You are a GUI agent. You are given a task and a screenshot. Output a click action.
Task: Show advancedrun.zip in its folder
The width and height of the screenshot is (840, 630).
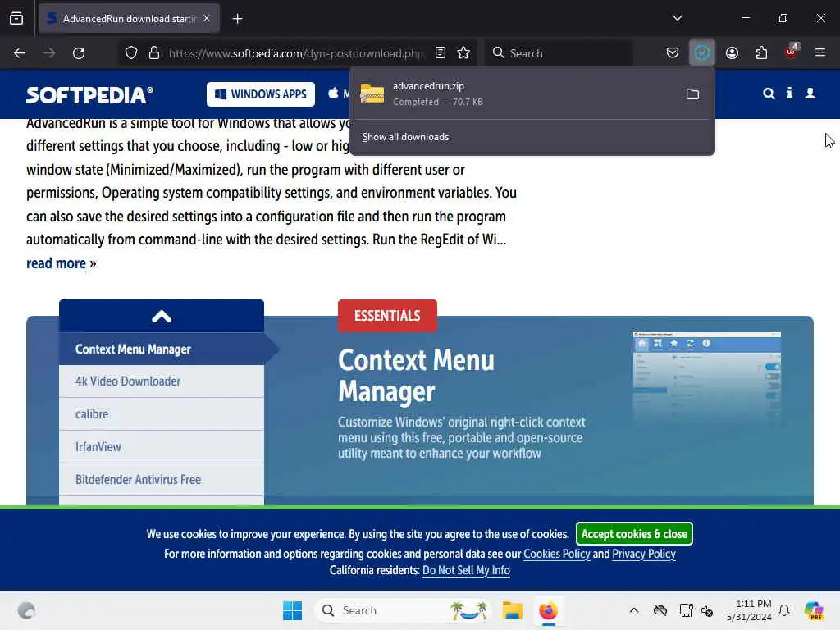pos(692,94)
